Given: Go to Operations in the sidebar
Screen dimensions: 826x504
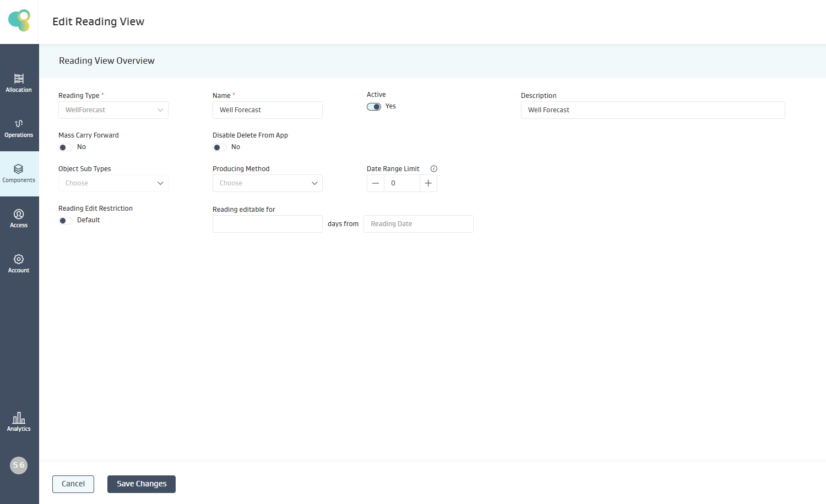Looking at the screenshot, I should [19, 128].
